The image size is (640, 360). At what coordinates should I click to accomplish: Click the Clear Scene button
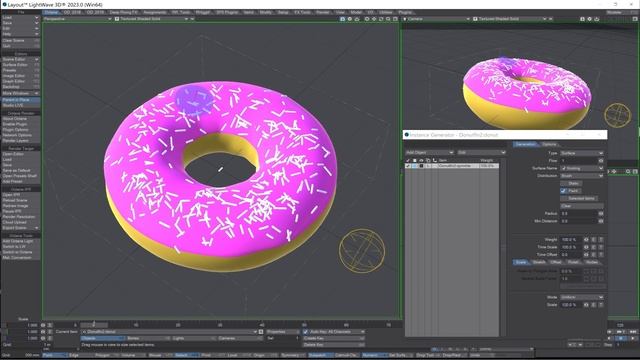[x=20, y=40]
